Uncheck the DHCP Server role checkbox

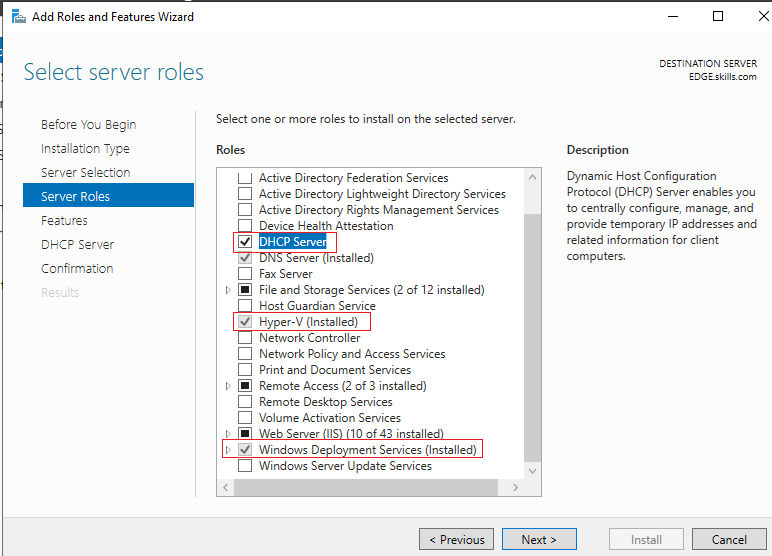[x=245, y=241]
